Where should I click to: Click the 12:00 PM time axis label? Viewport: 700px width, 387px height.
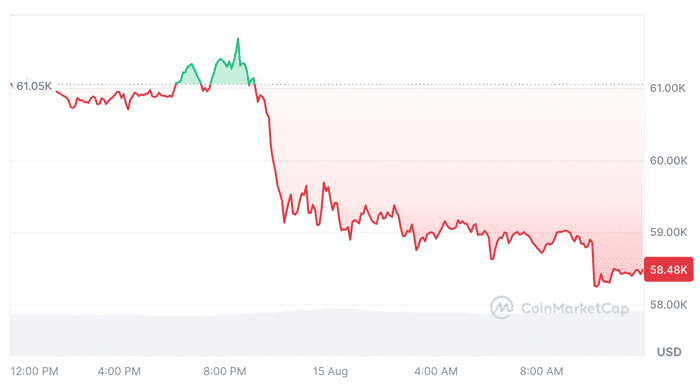click(x=34, y=371)
